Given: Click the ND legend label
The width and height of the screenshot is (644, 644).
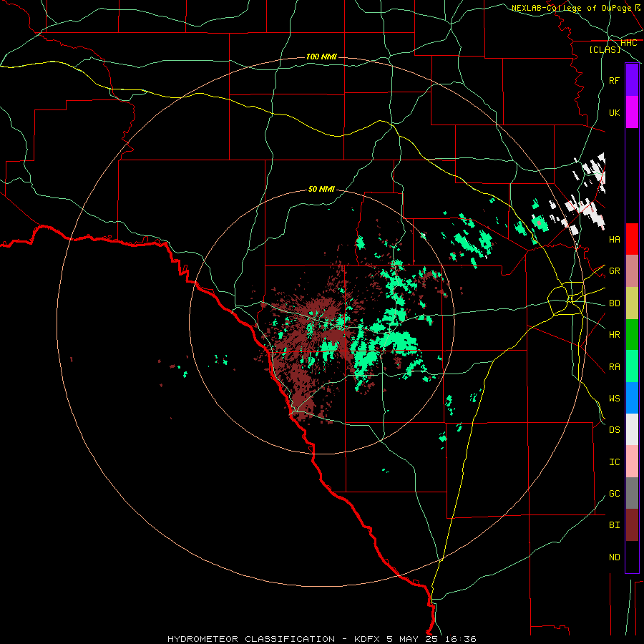Looking at the screenshot, I should [x=615, y=557].
